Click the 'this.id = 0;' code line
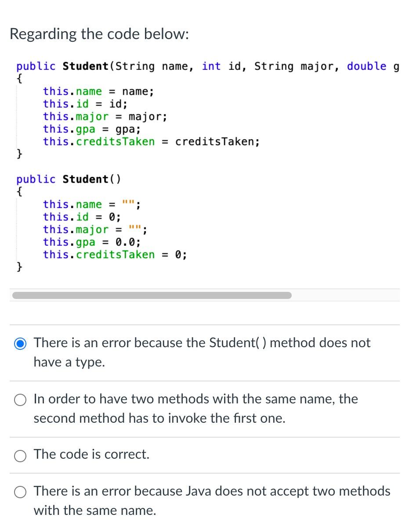This screenshot has height=532, width=413. pyautogui.click(x=82, y=217)
